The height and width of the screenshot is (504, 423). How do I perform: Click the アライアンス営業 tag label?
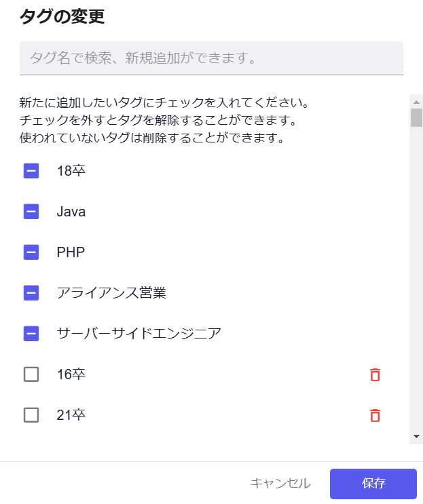(111, 293)
